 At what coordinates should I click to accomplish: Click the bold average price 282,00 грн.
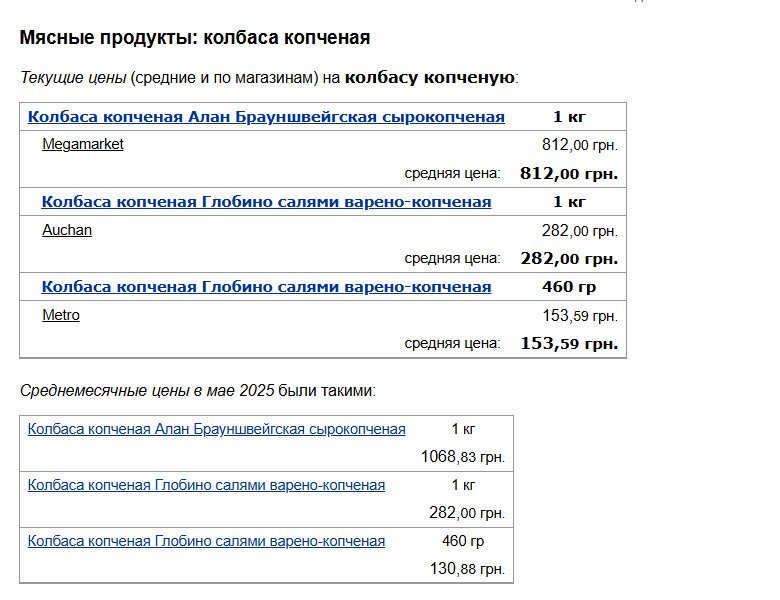569,259
